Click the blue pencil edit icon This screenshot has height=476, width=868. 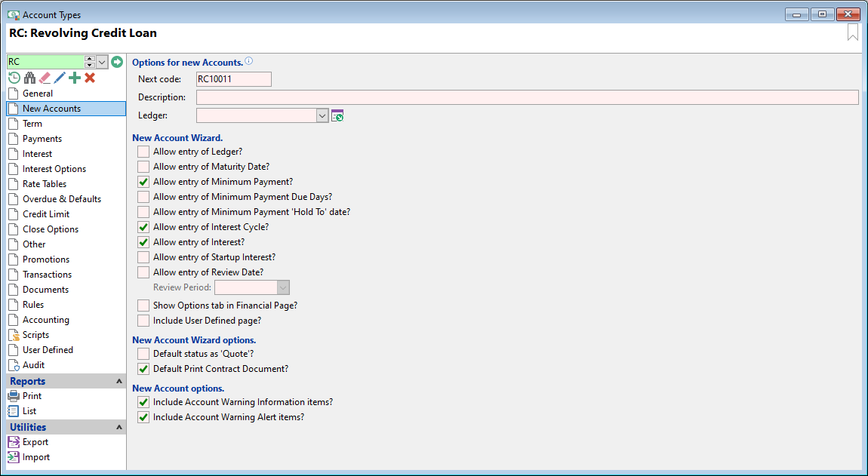pyautogui.click(x=59, y=78)
